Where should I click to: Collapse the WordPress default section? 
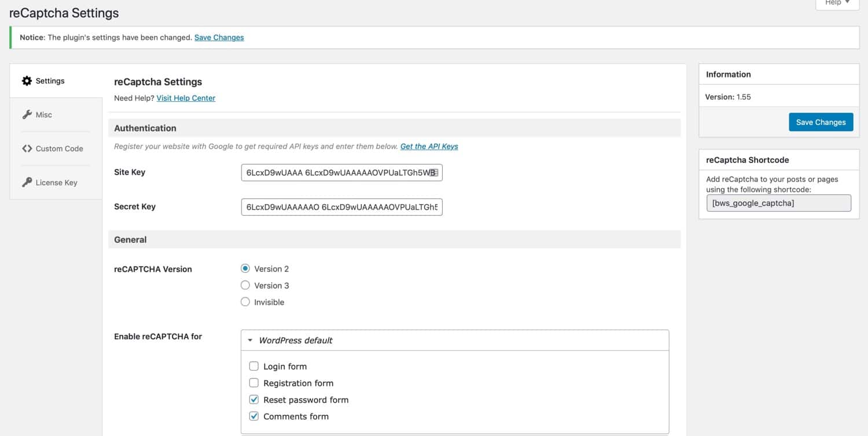click(249, 340)
